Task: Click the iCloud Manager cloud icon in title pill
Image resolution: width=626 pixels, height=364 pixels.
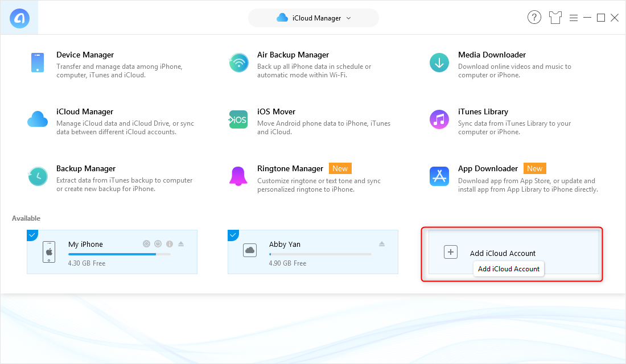Action: click(x=282, y=18)
